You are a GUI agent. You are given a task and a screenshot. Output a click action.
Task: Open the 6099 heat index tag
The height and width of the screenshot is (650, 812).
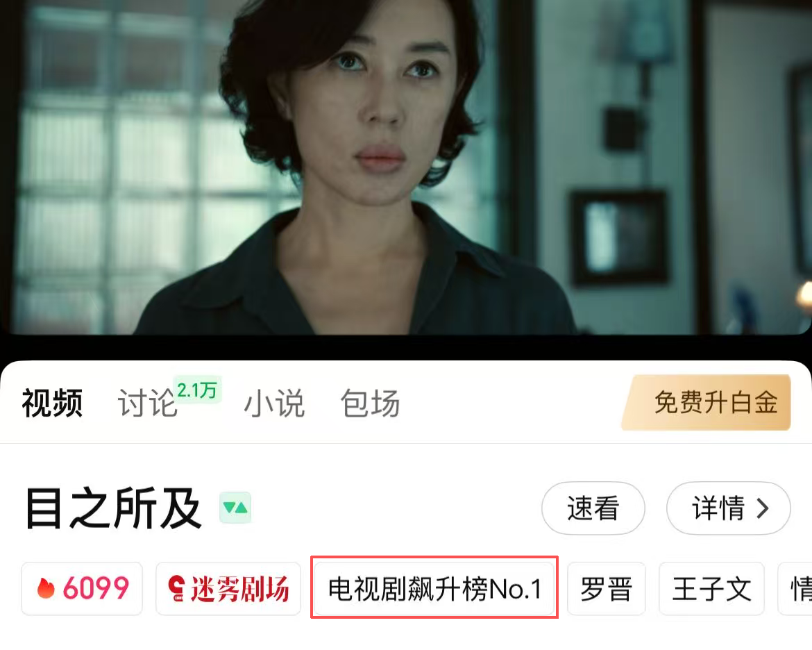click(x=82, y=589)
